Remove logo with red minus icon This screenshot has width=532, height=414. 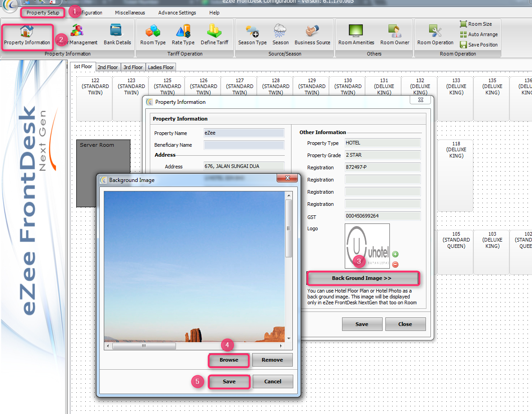pyautogui.click(x=395, y=265)
